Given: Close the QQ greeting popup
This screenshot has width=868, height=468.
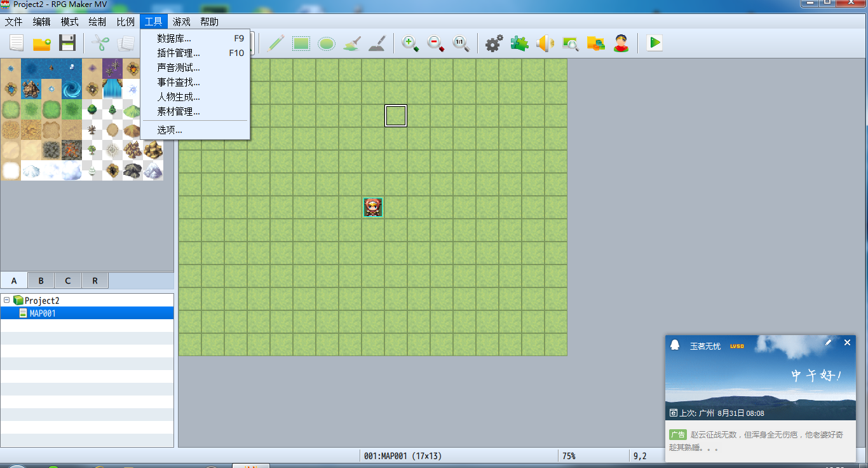Looking at the screenshot, I should click(847, 343).
